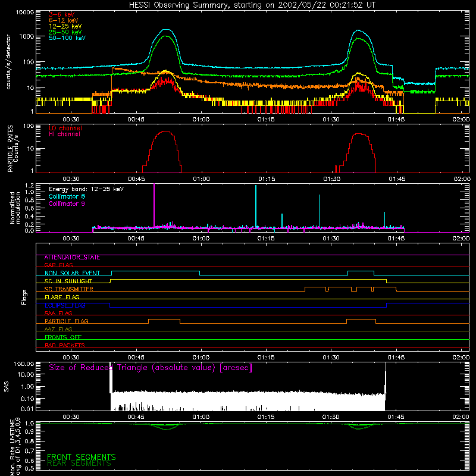Screen dimensions: 476x476
Task: Click the 1.2 tick on modulation axis
Action: click(x=29, y=185)
